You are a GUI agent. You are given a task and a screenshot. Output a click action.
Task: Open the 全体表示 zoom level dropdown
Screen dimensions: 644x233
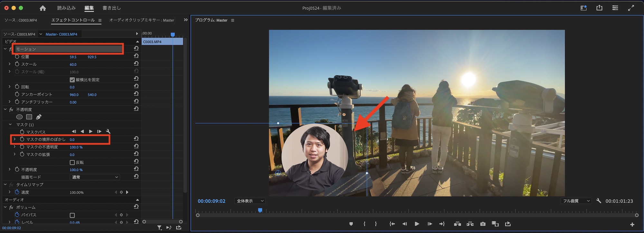(250, 201)
